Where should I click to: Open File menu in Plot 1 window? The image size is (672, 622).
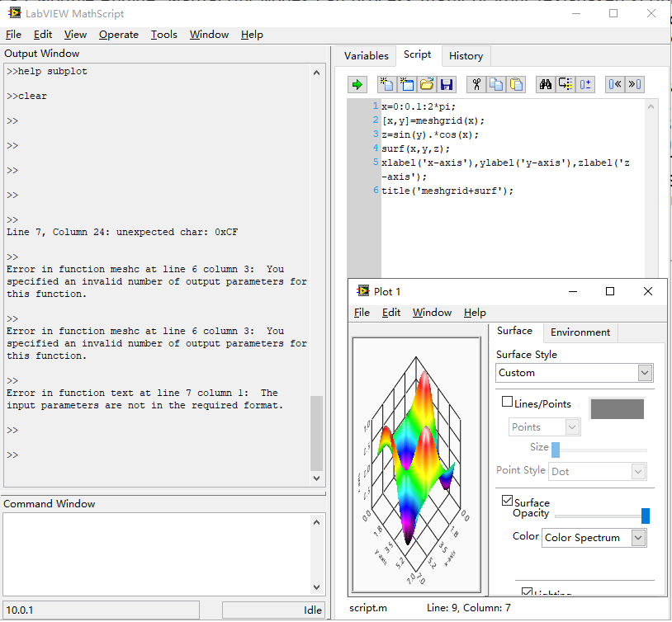362,313
